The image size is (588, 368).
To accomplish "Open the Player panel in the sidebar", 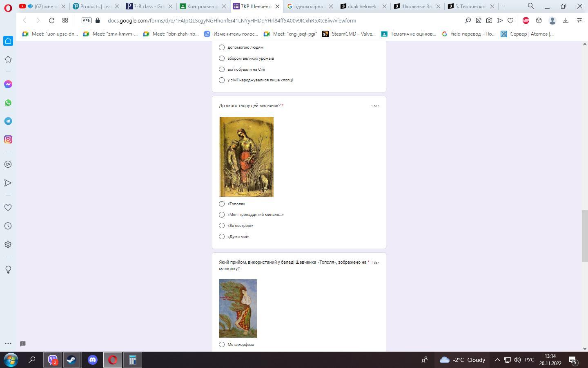I will coord(8,164).
